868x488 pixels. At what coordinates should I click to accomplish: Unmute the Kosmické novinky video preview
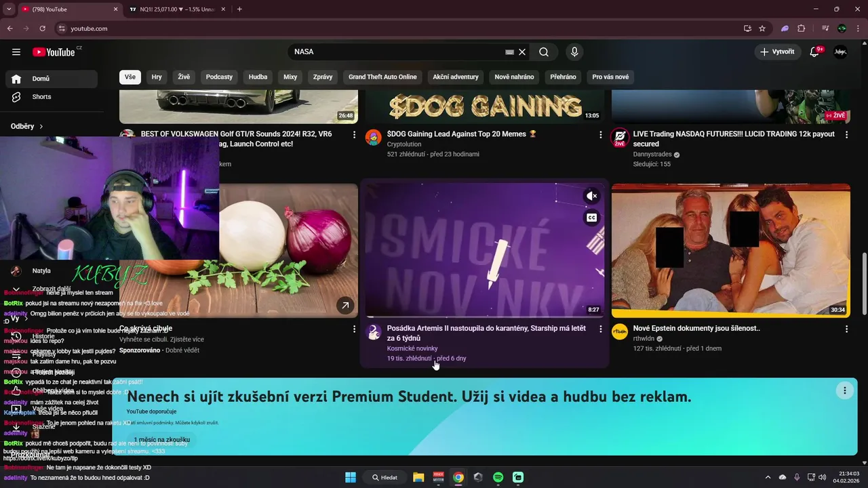point(591,196)
